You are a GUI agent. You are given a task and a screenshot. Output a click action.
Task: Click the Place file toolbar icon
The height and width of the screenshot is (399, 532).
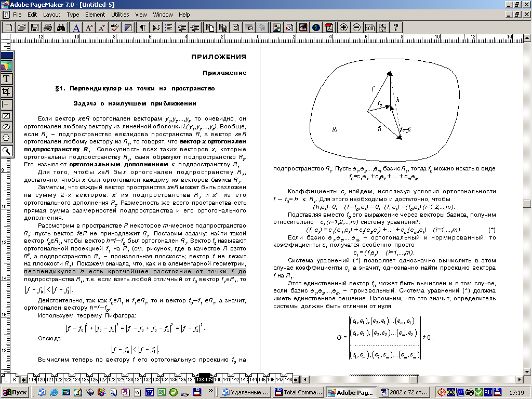click(290, 28)
